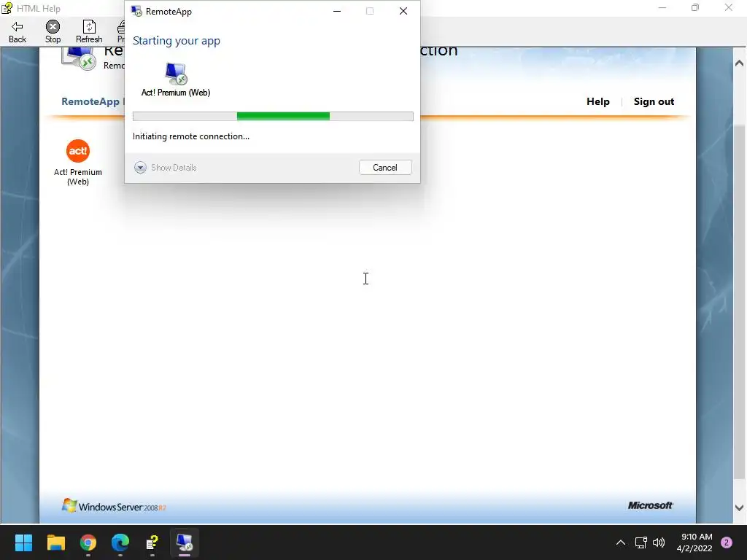Refresh the HTML Help page
747x560 pixels.
pos(89,32)
